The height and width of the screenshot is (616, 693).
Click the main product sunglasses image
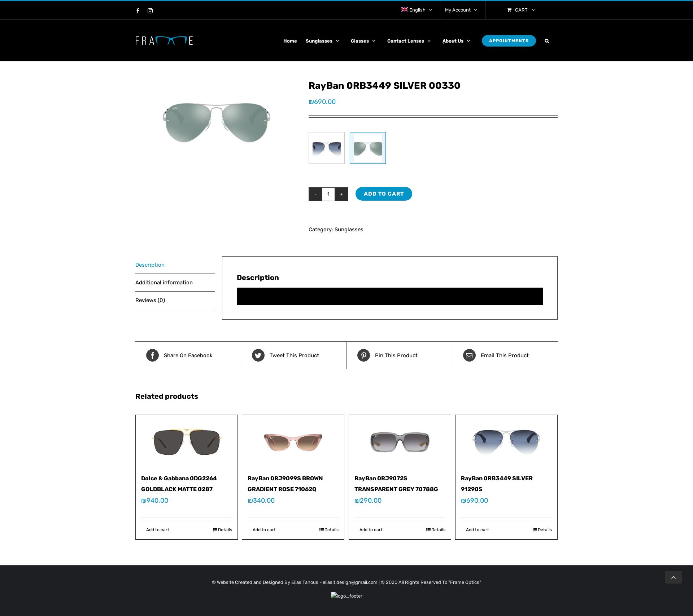tap(217, 123)
